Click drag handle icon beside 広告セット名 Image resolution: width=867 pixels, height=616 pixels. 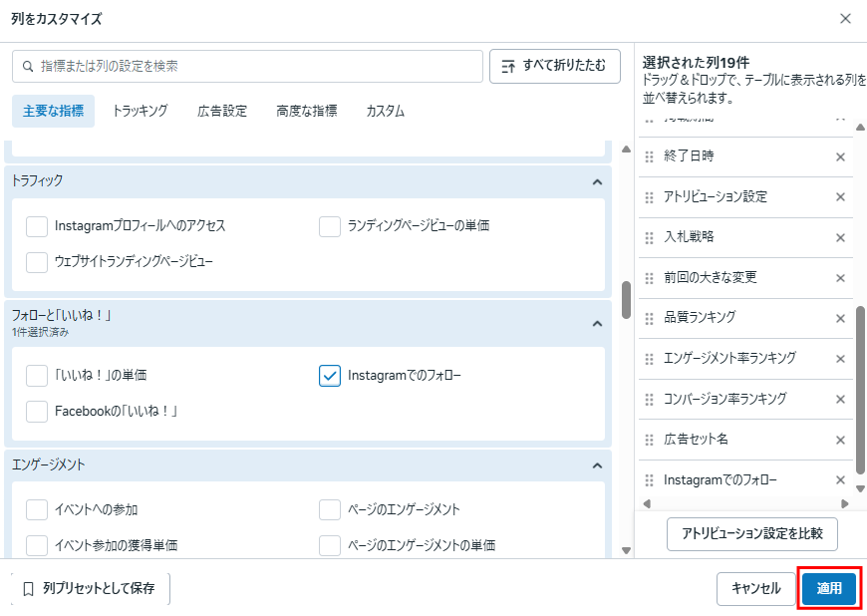click(x=650, y=440)
